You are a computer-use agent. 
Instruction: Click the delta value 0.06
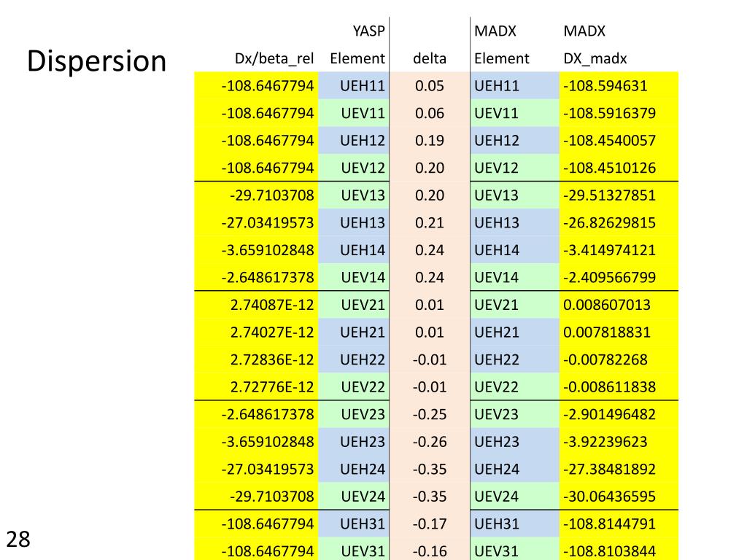pyautogui.click(x=430, y=113)
